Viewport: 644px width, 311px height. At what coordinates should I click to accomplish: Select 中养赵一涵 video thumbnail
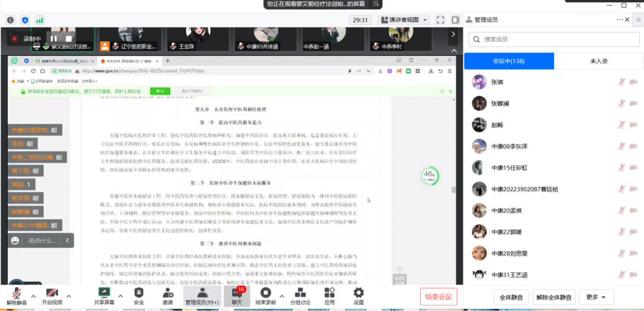tap(333, 39)
